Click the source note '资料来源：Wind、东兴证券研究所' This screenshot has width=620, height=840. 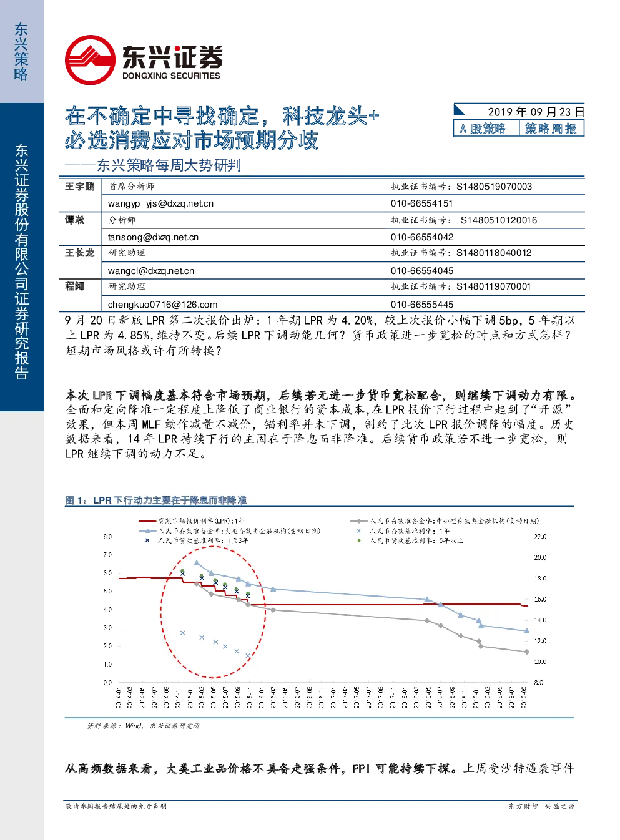(x=143, y=726)
